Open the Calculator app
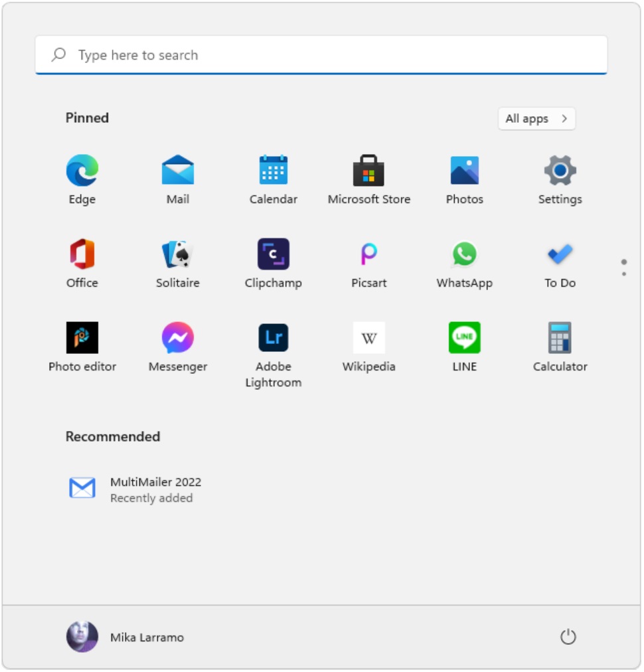 tap(560, 338)
